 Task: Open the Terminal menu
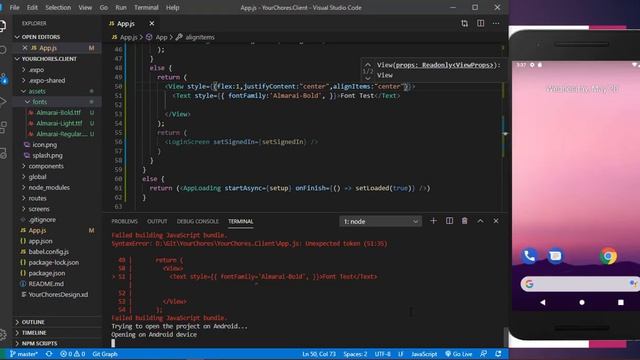point(146,7)
